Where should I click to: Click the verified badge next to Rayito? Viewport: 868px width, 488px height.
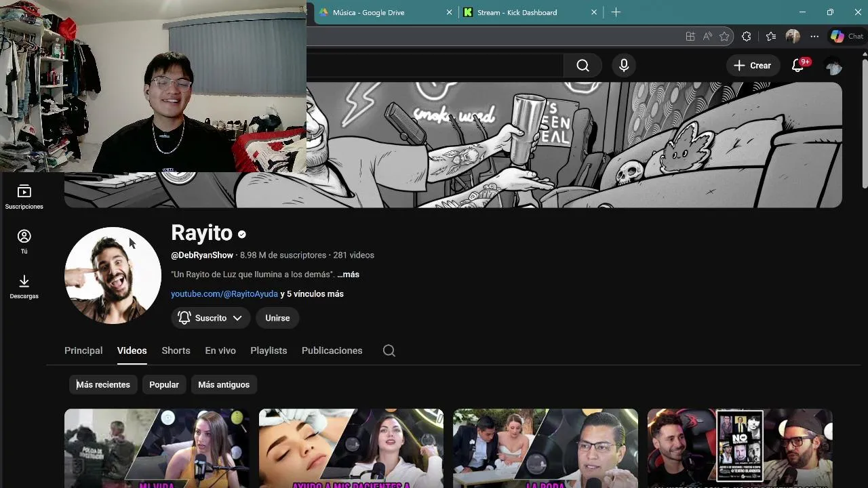click(x=242, y=234)
